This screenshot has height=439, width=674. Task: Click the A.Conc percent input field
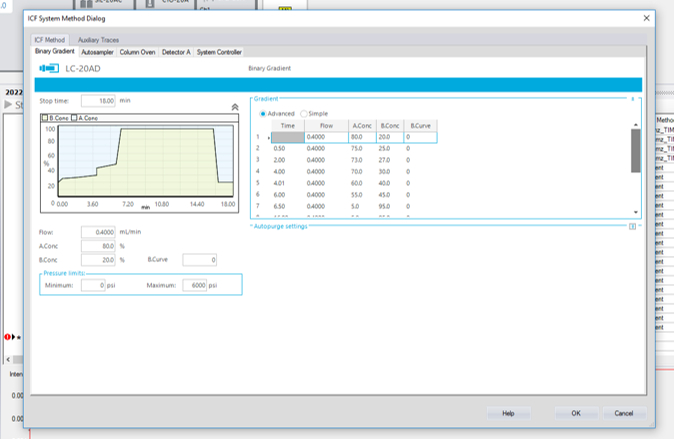point(98,246)
